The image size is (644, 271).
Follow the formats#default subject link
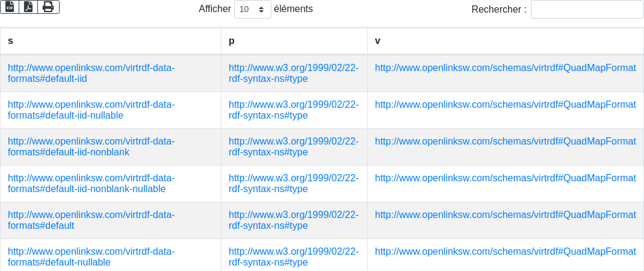pos(91,220)
